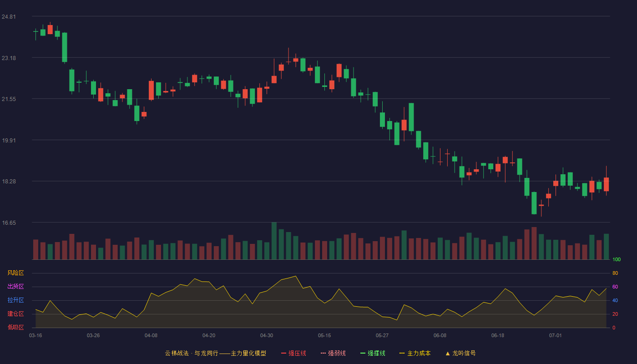The width and height of the screenshot is (637, 364).
Task: Select the 拉升区 zone label
Action: [x=15, y=300]
